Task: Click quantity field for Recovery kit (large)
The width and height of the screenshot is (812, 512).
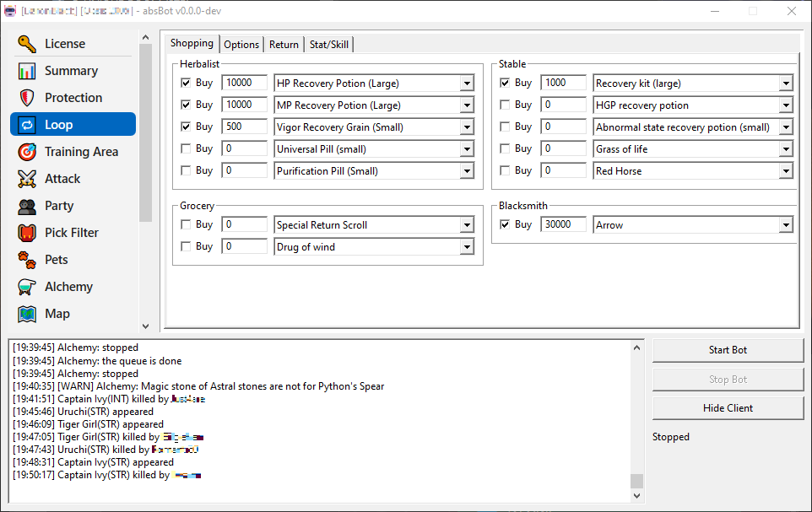Action: click(564, 83)
